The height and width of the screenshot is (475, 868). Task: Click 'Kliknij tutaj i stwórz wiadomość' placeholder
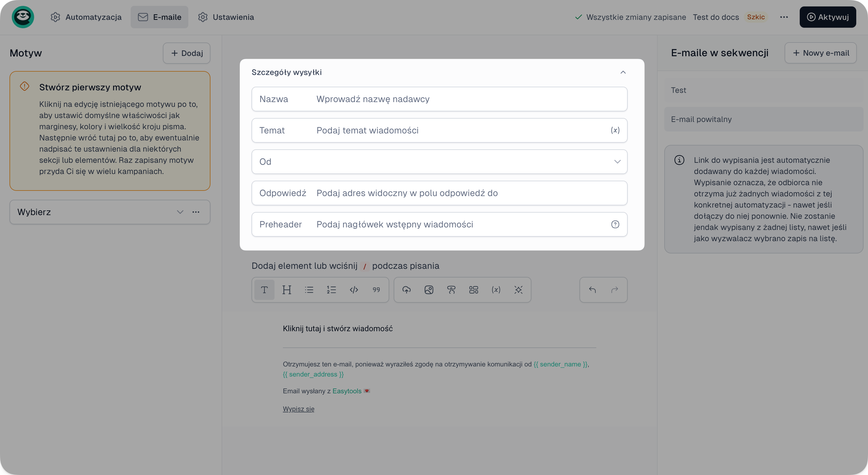point(338,329)
